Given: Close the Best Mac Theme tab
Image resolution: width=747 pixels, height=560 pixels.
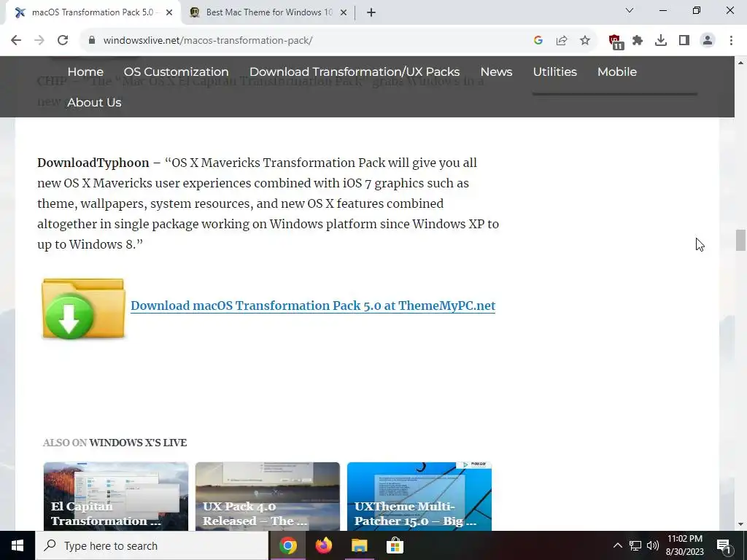Looking at the screenshot, I should click(x=344, y=13).
